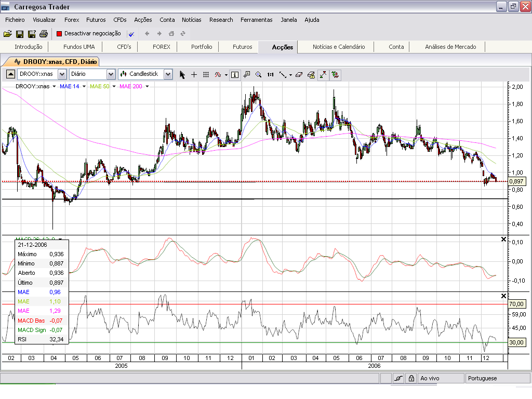Select the arrow pointer tool

tap(182, 74)
